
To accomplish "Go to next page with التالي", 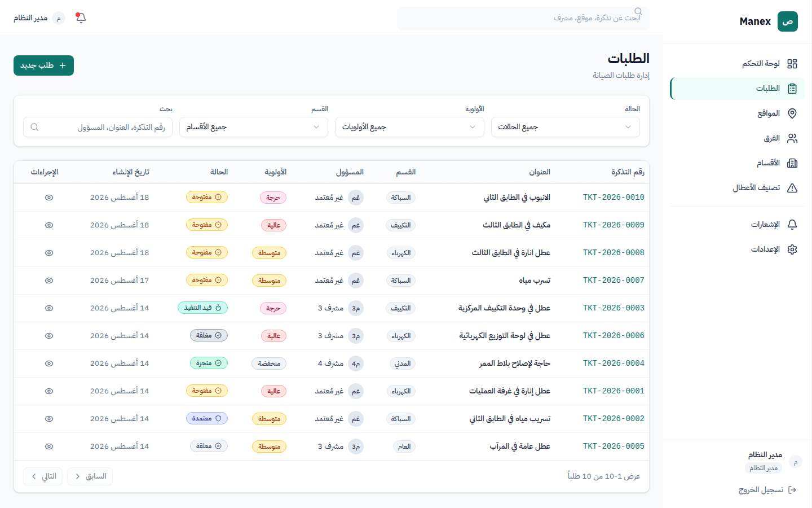I will coord(43,476).
